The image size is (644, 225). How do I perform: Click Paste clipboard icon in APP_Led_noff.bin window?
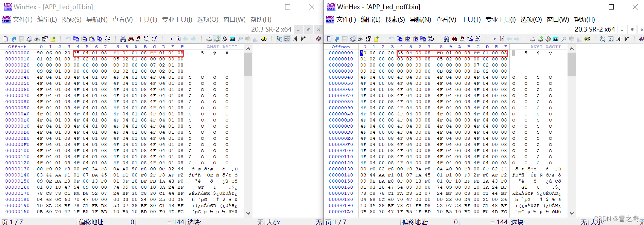(x=416, y=39)
